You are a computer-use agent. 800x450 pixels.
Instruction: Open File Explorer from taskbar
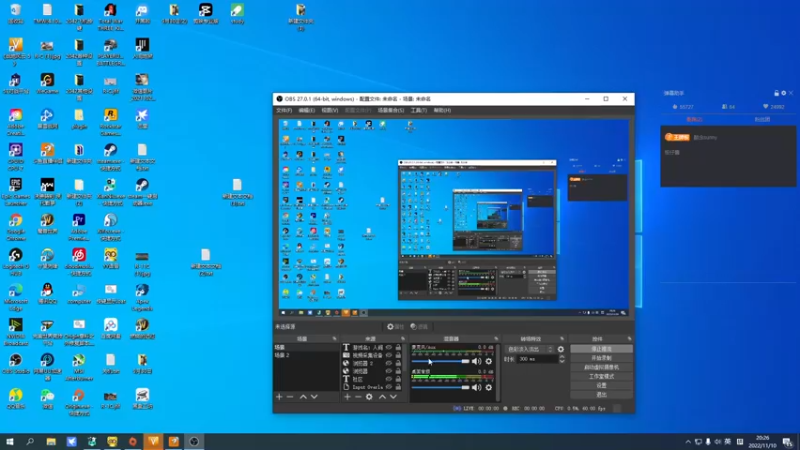pyautogui.click(x=51, y=441)
